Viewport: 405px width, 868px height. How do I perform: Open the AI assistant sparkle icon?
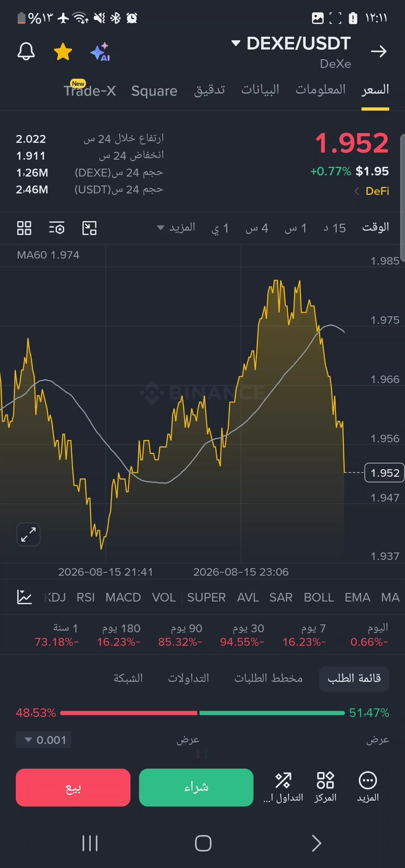click(100, 52)
